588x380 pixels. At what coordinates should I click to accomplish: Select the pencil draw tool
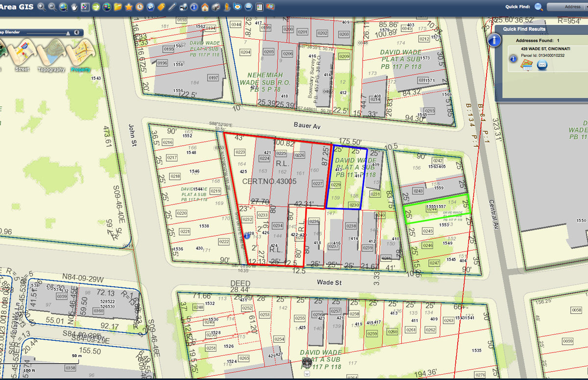pyautogui.click(x=172, y=7)
